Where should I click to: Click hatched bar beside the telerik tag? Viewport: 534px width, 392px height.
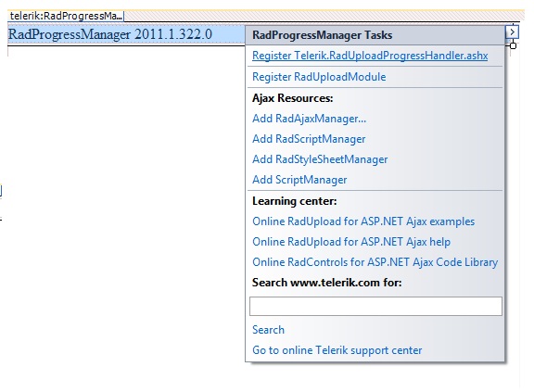tap(324, 16)
